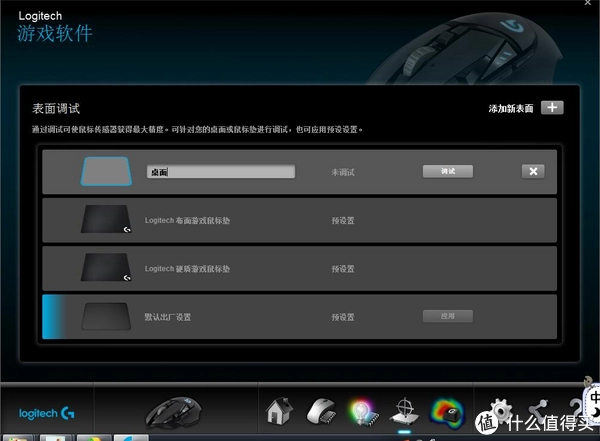Viewport: 600px width, 441px height.
Task: Open the surface tuning crosshair icon
Action: click(x=404, y=412)
